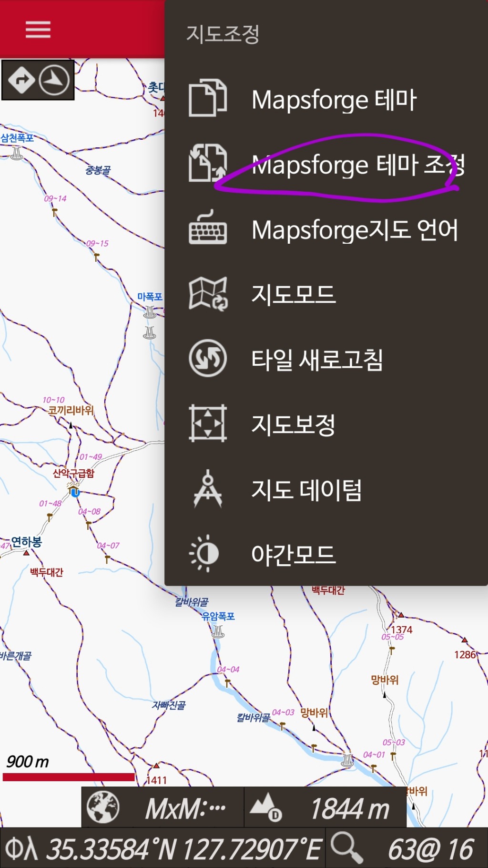Tap the magnifier zoom icon
The width and height of the screenshot is (488, 868).
[347, 848]
